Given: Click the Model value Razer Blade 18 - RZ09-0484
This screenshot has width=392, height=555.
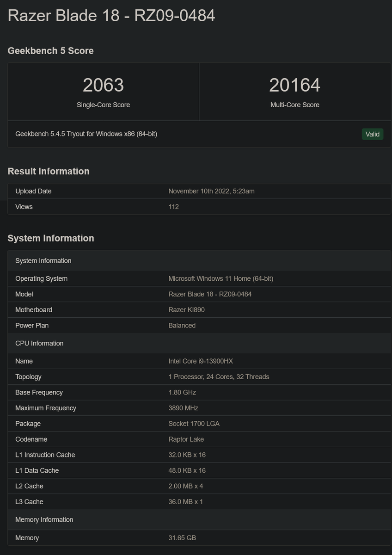Looking at the screenshot, I should (210, 294).
